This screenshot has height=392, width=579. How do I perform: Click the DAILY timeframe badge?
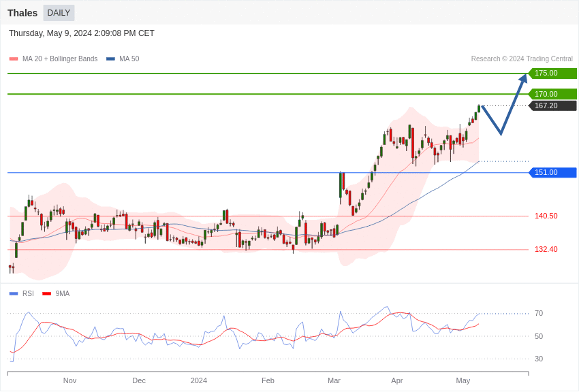[x=59, y=13]
